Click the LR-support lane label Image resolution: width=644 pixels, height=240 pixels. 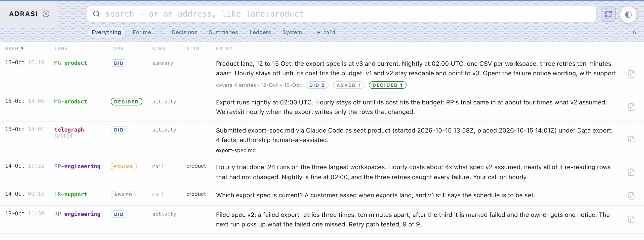coord(71,194)
